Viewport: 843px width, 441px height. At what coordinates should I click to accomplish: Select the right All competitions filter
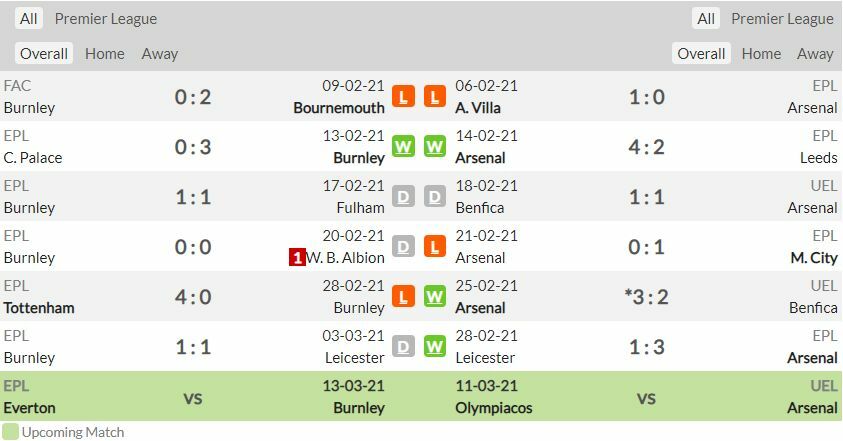pyautogui.click(x=706, y=19)
